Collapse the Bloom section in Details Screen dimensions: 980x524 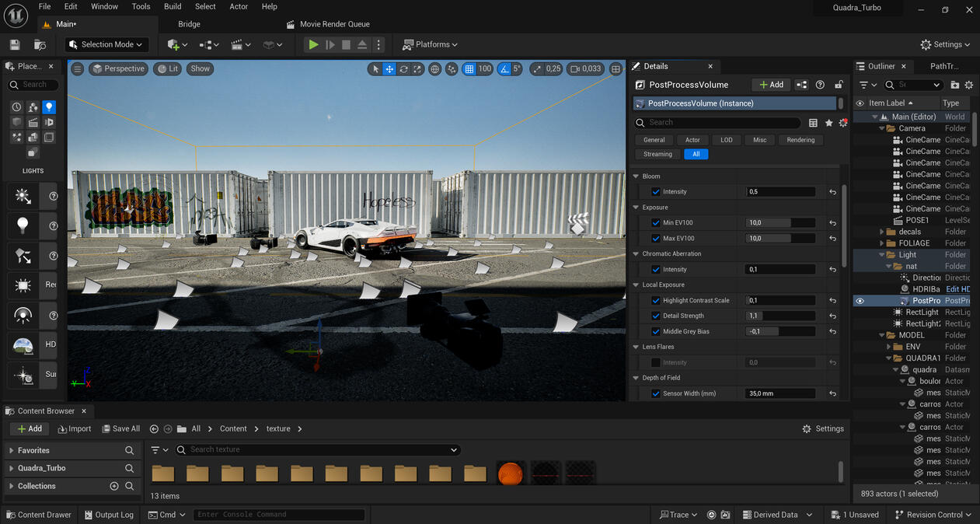[637, 176]
